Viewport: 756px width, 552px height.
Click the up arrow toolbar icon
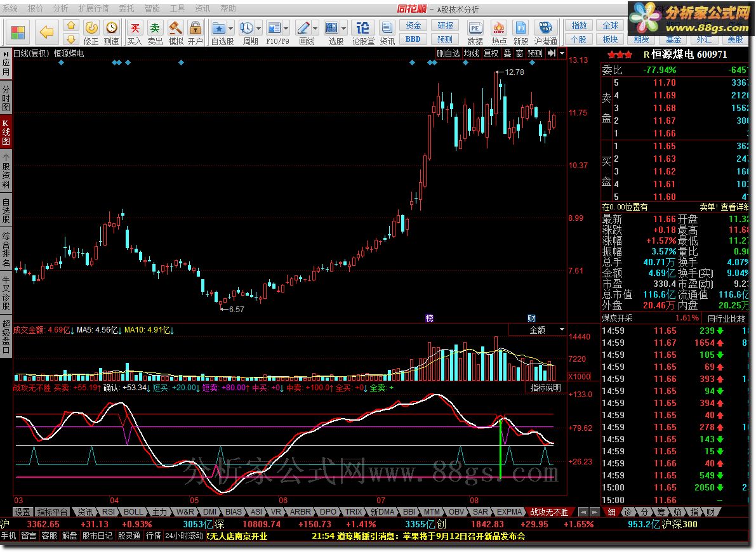[x=71, y=25]
